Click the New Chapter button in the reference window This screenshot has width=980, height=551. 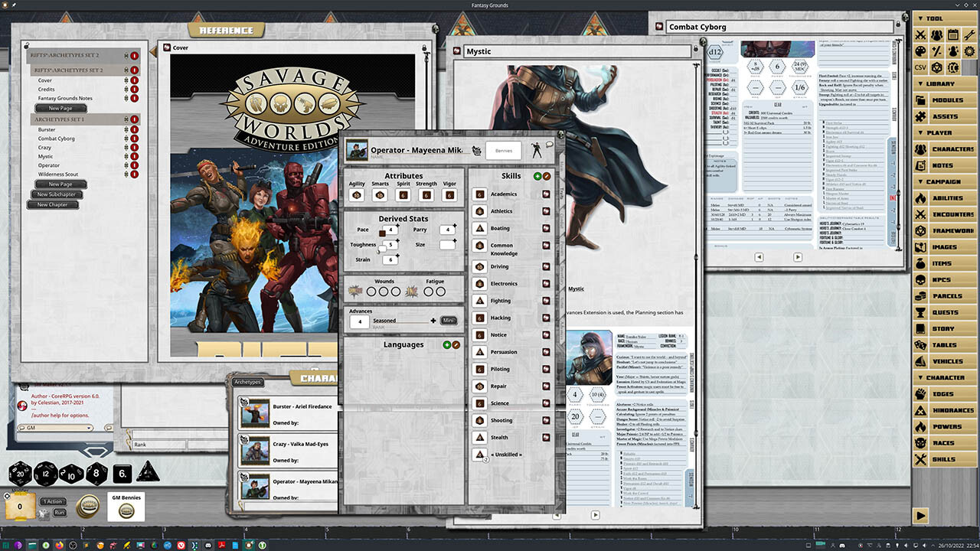(52, 204)
